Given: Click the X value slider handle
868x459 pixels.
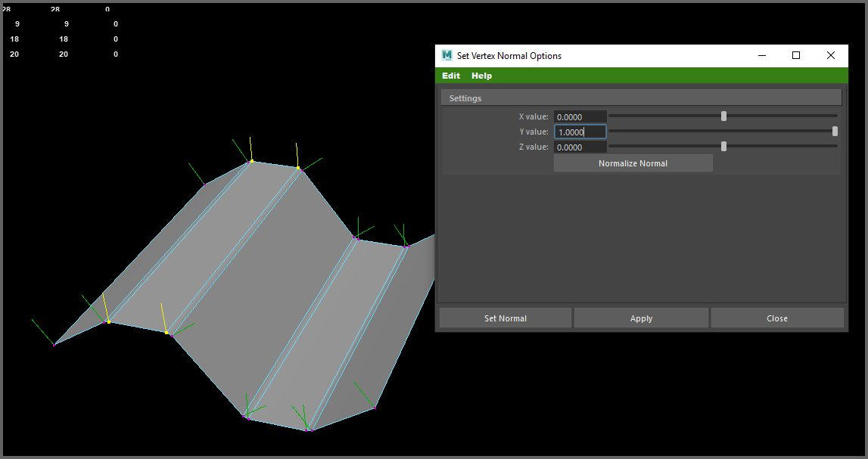Looking at the screenshot, I should coord(723,116).
